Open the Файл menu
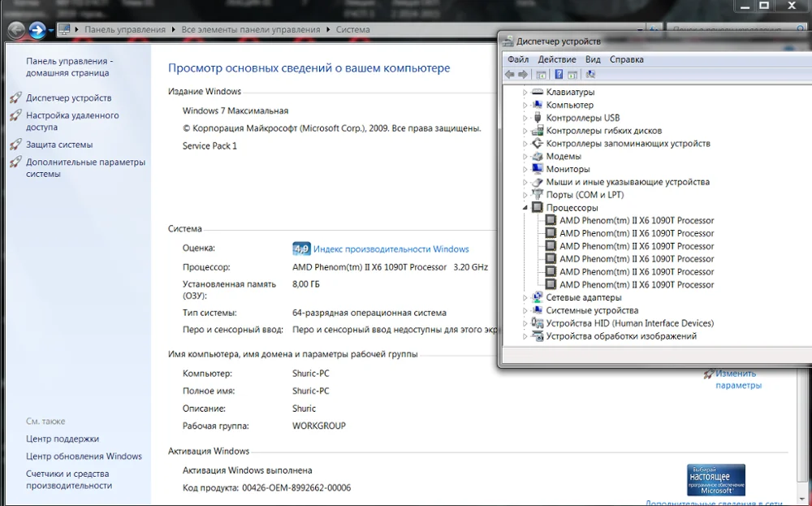 coord(518,59)
